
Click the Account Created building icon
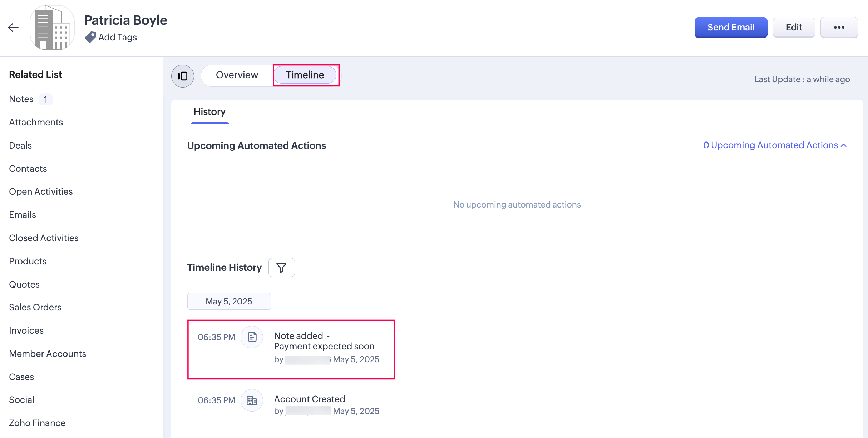coord(252,400)
